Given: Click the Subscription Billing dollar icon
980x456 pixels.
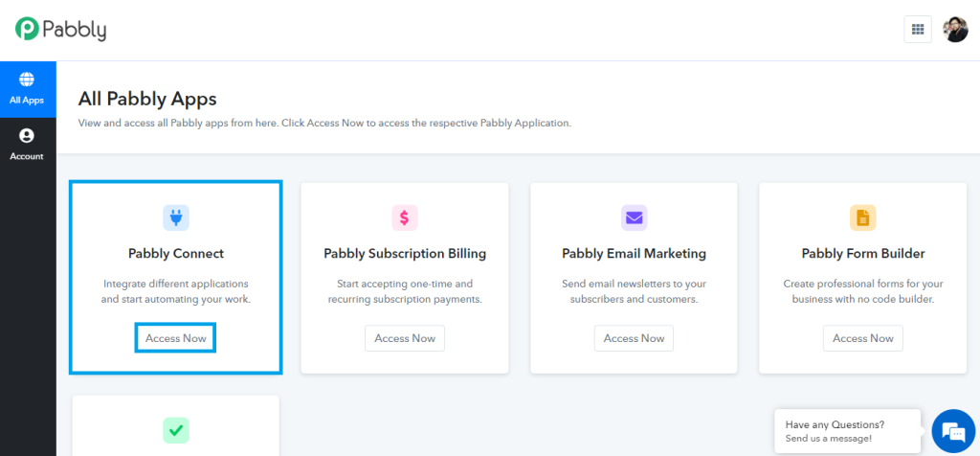Looking at the screenshot, I should [x=405, y=217].
